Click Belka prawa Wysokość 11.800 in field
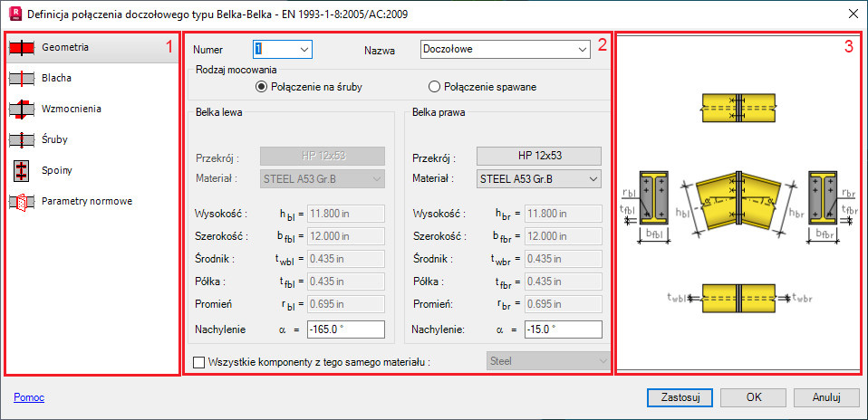868x420 pixels. click(x=563, y=213)
